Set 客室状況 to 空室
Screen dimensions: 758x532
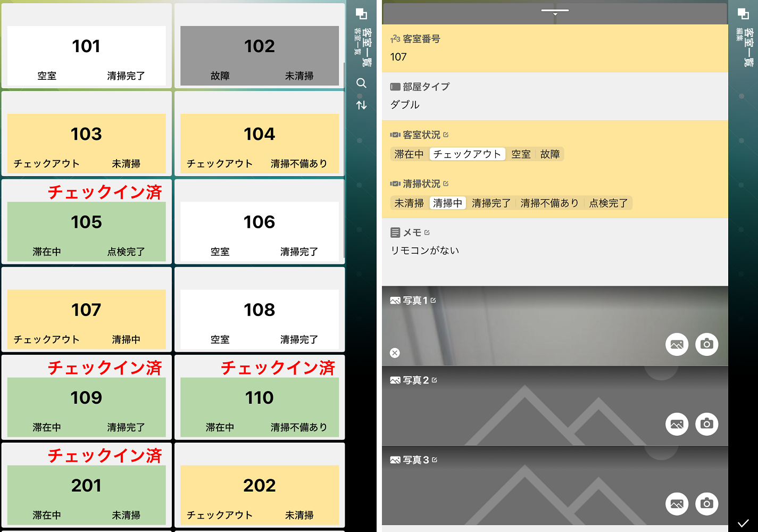click(521, 154)
